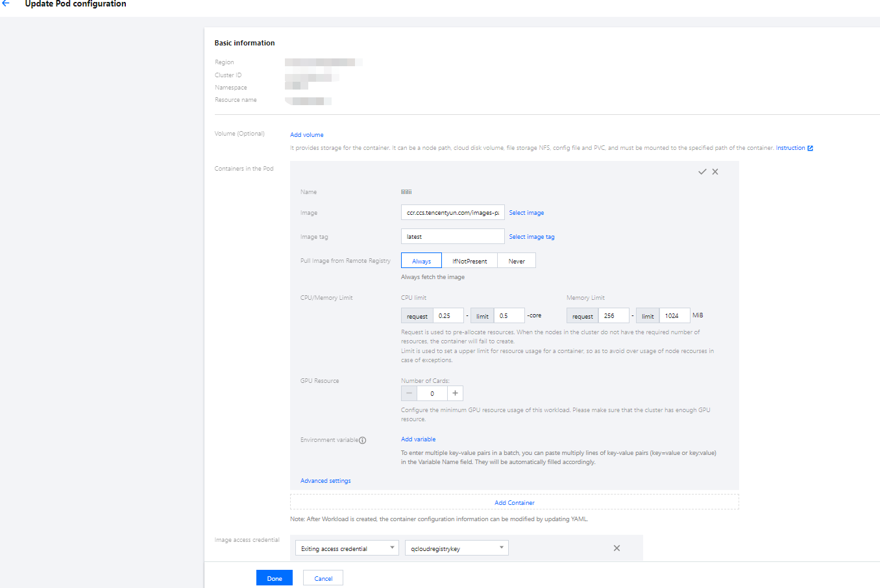Close the container panel with X icon
The width and height of the screenshot is (880, 588).
coord(715,172)
